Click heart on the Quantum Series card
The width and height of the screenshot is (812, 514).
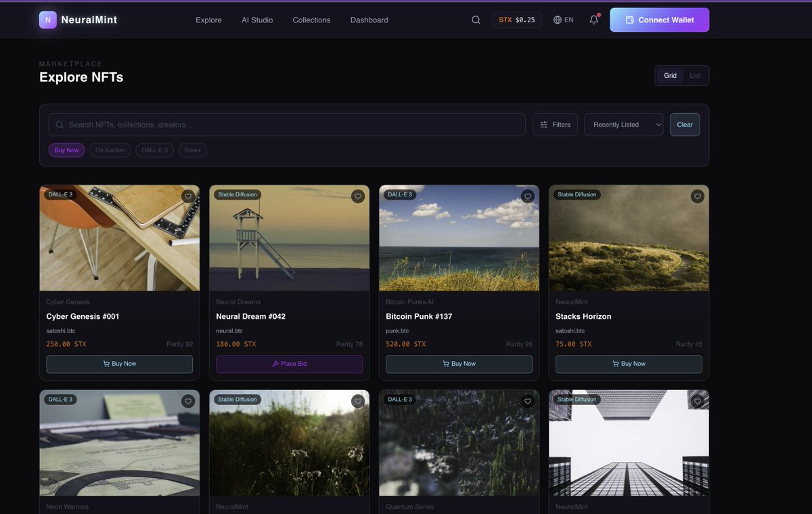pos(528,401)
